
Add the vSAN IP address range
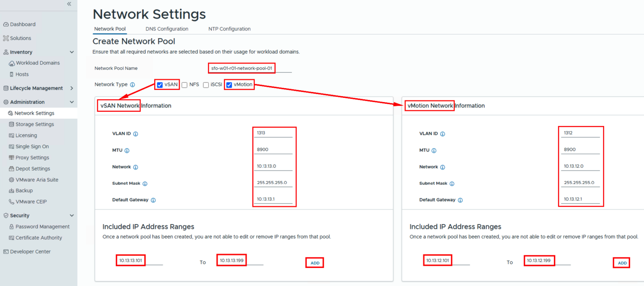[314, 262]
